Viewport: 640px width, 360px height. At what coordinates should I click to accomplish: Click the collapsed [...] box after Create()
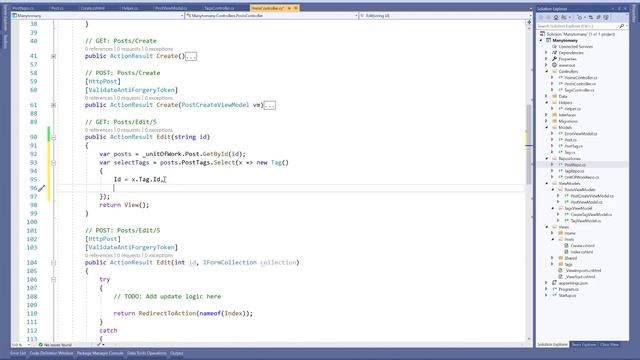point(191,56)
